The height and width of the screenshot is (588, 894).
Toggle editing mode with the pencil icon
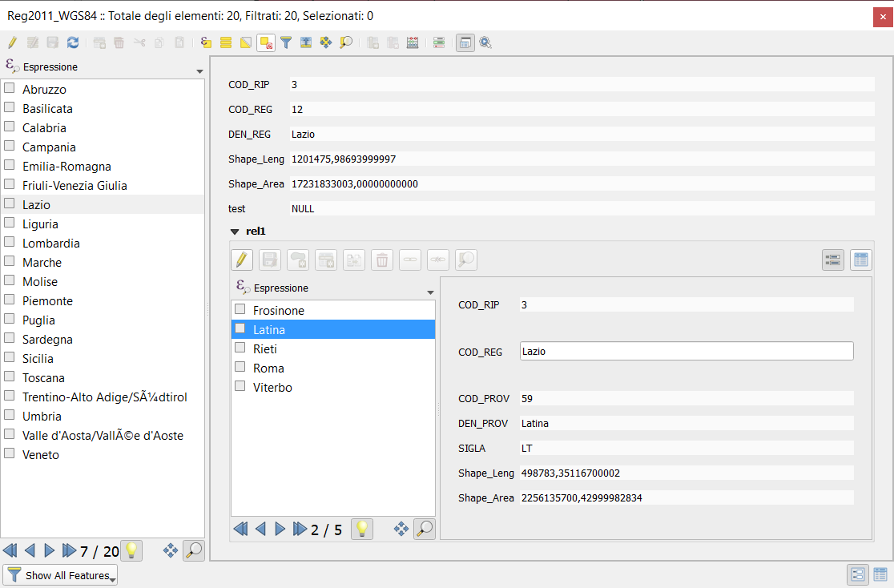click(14, 42)
